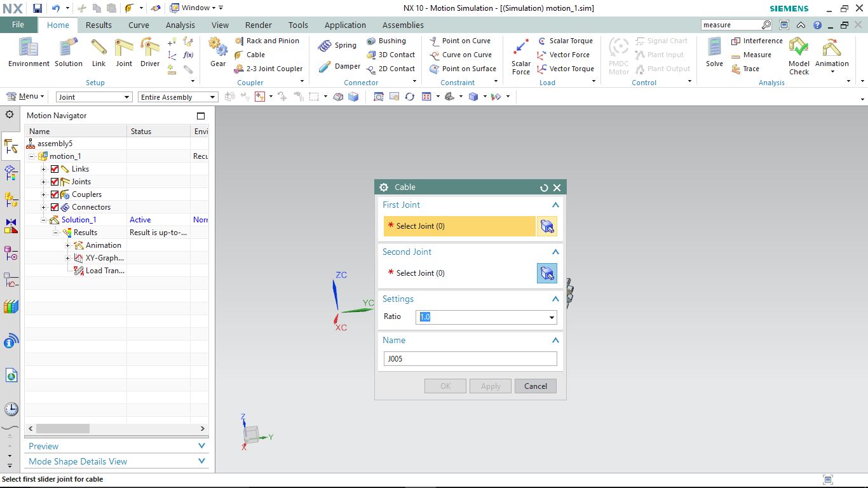868x488 pixels.
Task: Open the Ratio dropdown list
Action: tap(552, 317)
